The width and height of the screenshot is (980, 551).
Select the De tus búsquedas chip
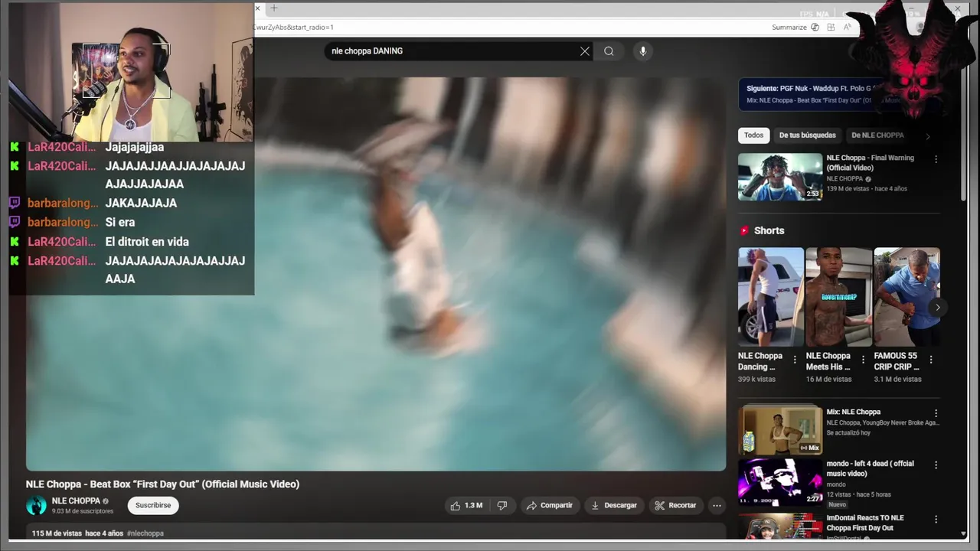[808, 135]
